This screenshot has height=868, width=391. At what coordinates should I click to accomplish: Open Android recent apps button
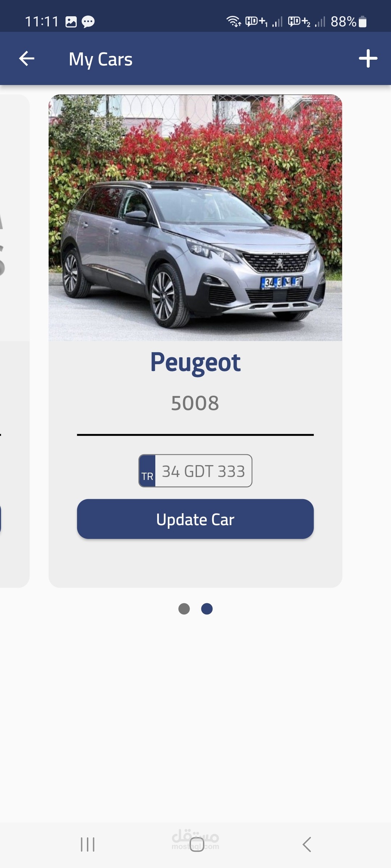(x=88, y=844)
